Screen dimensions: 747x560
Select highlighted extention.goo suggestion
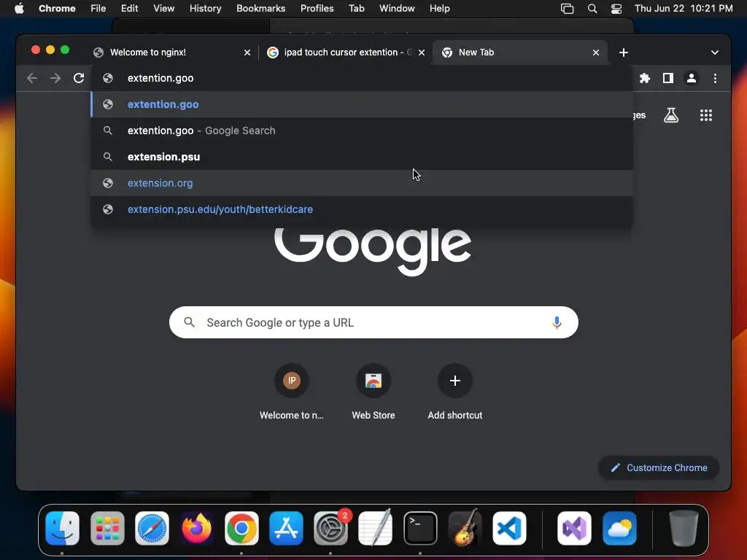click(x=362, y=104)
